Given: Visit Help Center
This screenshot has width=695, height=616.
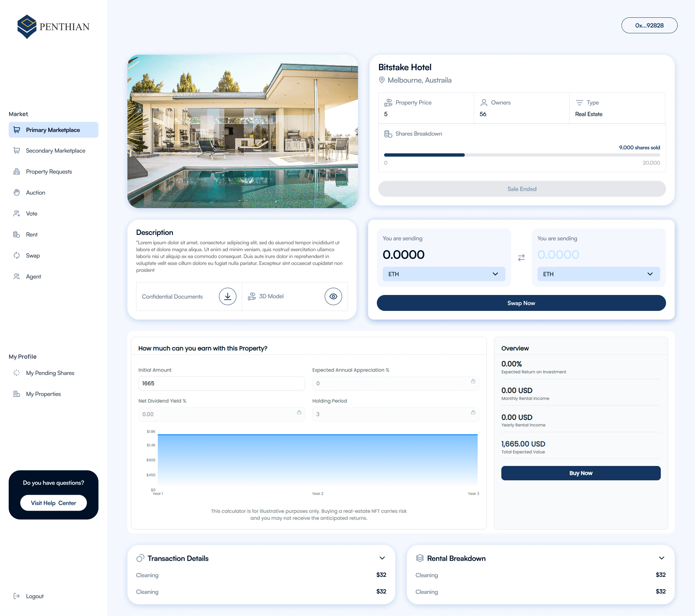Looking at the screenshot, I should (54, 503).
